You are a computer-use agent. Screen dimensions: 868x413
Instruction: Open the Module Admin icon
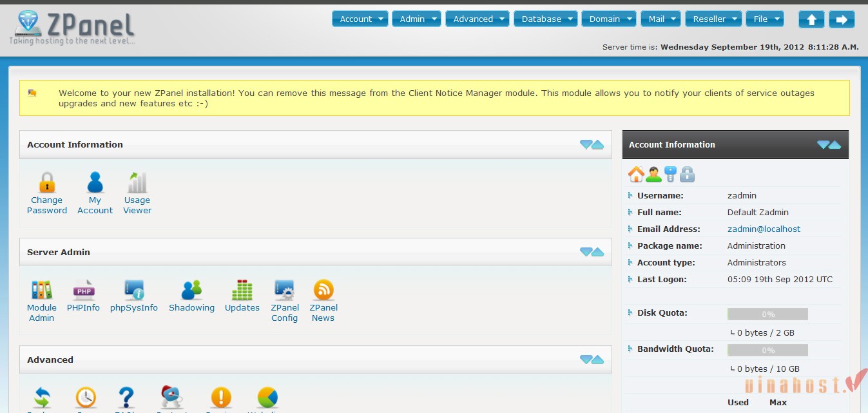tap(42, 290)
